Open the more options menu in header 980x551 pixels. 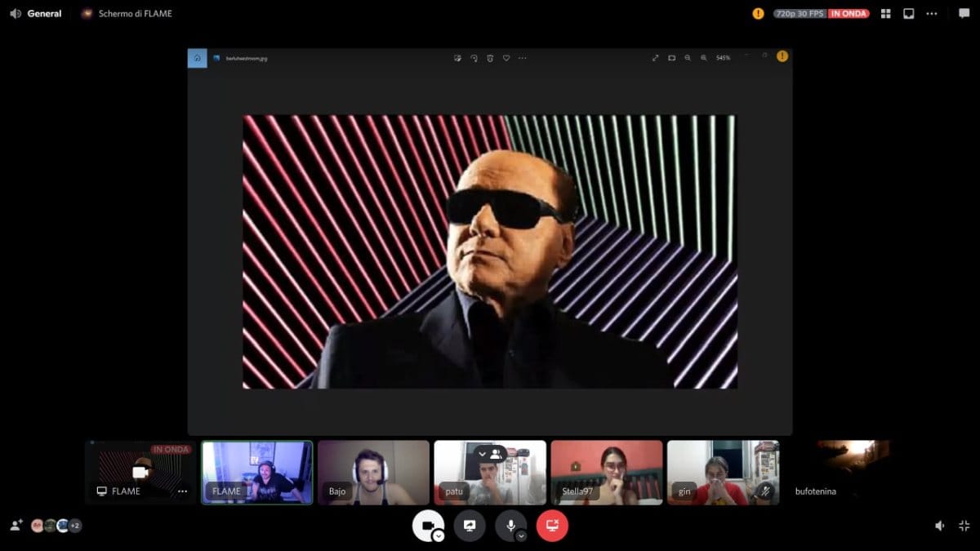[x=932, y=13]
